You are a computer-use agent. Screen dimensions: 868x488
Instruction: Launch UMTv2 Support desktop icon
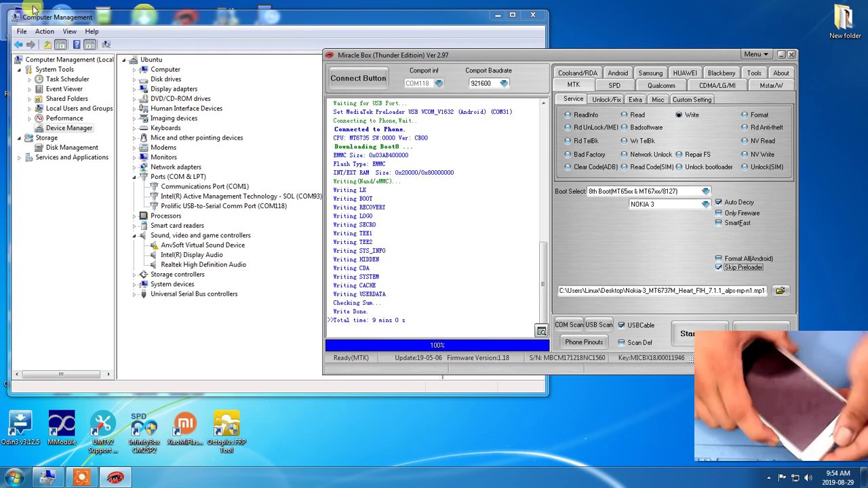(x=103, y=432)
